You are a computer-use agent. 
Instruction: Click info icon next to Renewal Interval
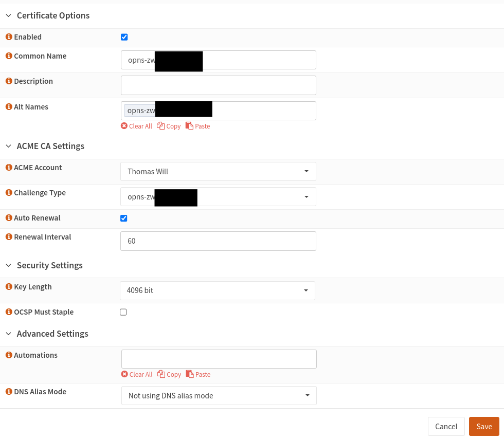[9, 237]
